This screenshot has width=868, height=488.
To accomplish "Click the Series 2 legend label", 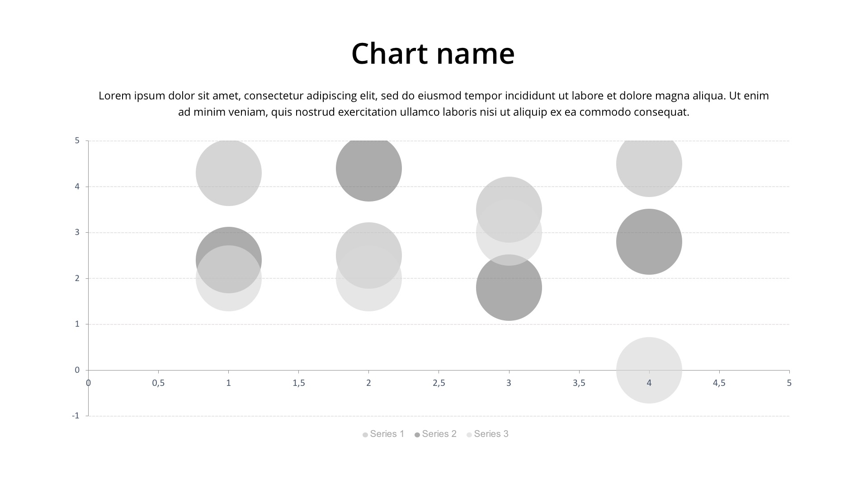I will (439, 434).
